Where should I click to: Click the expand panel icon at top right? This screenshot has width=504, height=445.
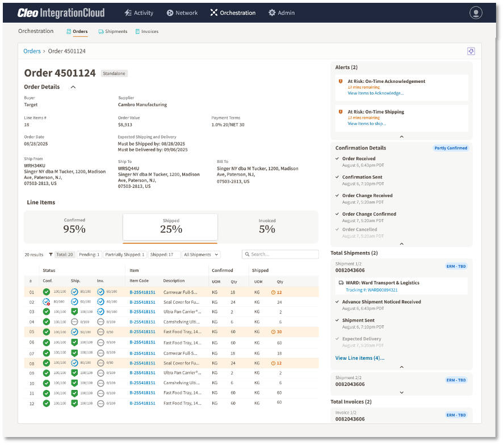click(471, 51)
